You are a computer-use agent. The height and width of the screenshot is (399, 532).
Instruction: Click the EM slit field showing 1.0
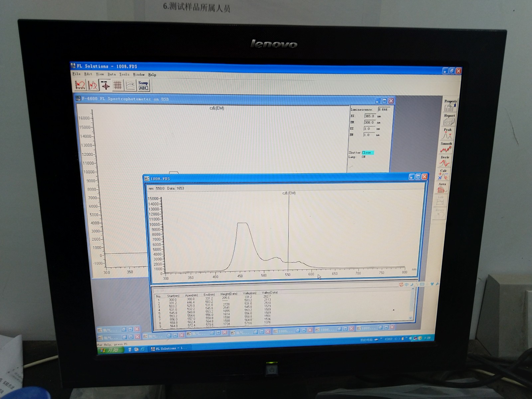click(x=369, y=135)
